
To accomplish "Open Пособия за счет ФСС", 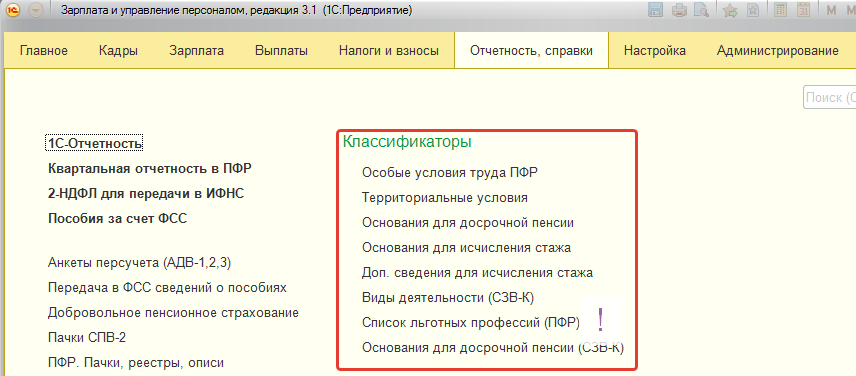I will click(x=117, y=219).
